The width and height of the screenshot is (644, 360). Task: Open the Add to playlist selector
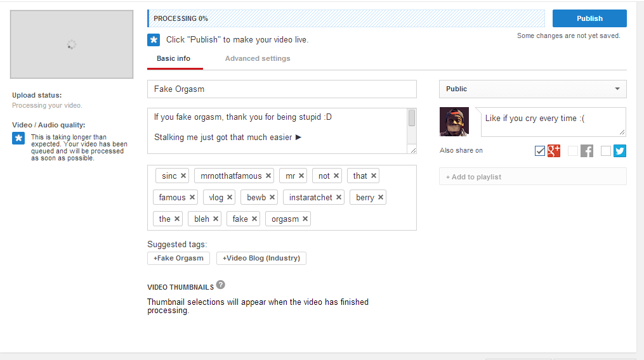(x=533, y=177)
